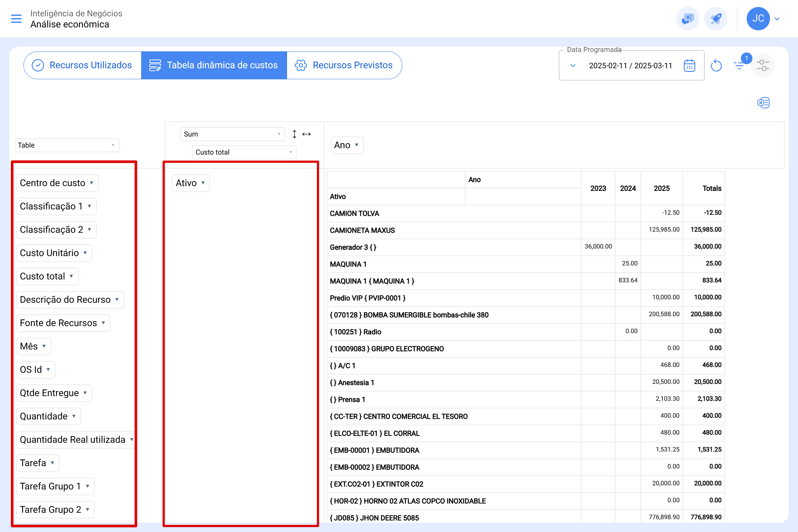Click the 36,000.00 value under 2023
Screen dimensions: 798x532
[598, 246]
